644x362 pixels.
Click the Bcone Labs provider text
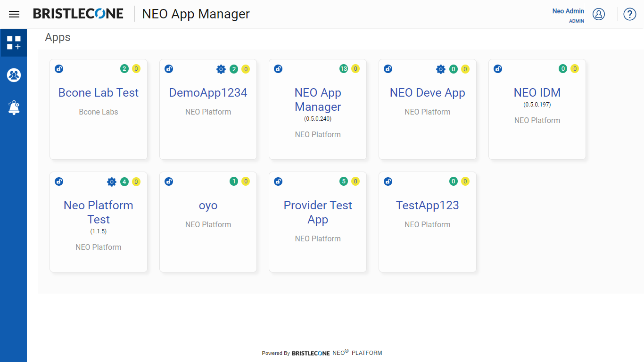tap(99, 112)
